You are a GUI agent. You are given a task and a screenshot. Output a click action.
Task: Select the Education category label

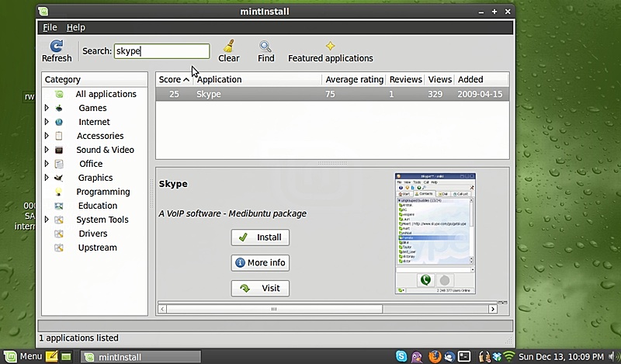point(98,206)
